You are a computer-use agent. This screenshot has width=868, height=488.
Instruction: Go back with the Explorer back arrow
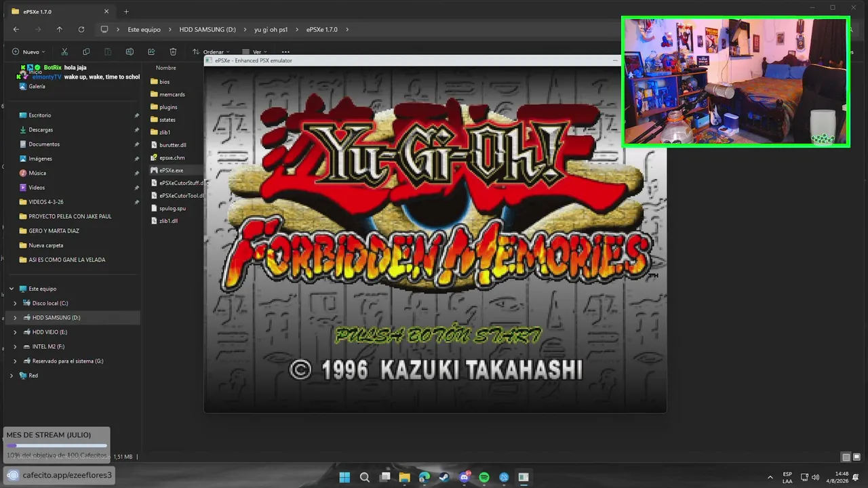pyautogui.click(x=16, y=29)
